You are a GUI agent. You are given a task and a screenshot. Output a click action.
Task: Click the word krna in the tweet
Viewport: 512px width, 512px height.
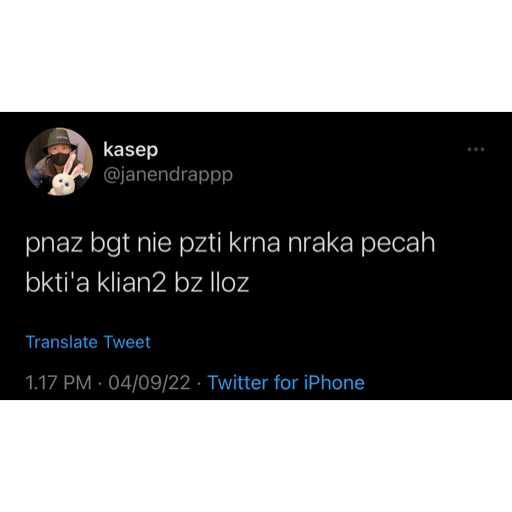click(x=254, y=243)
